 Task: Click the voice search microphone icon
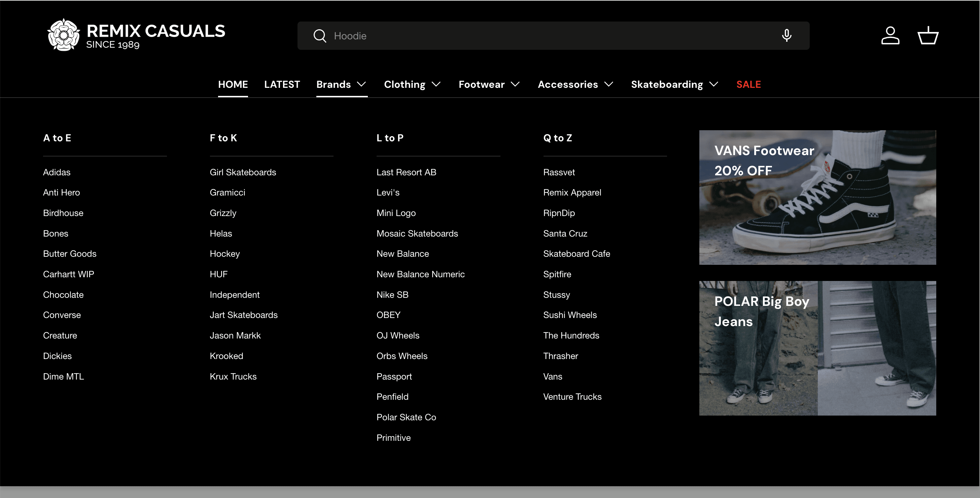(786, 35)
